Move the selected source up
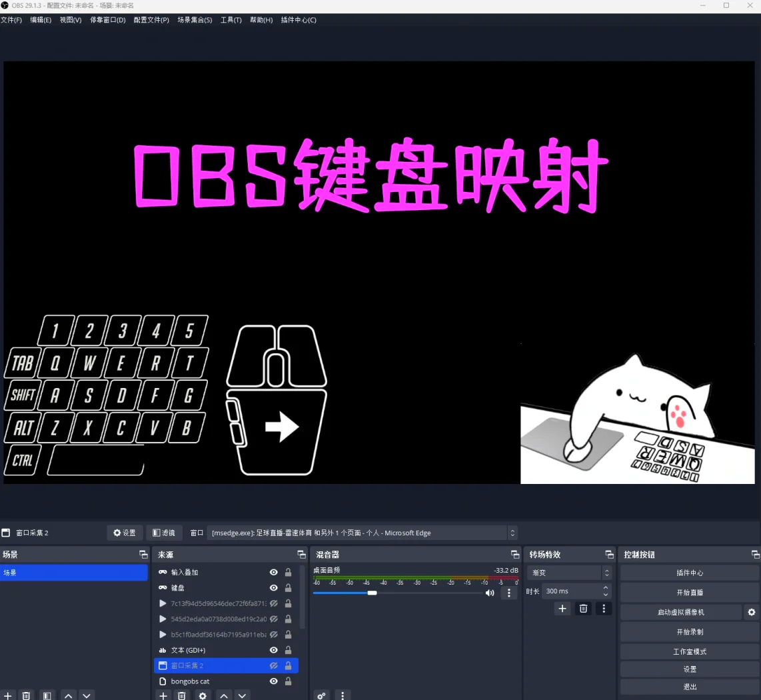The image size is (761, 700). (x=224, y=695)
